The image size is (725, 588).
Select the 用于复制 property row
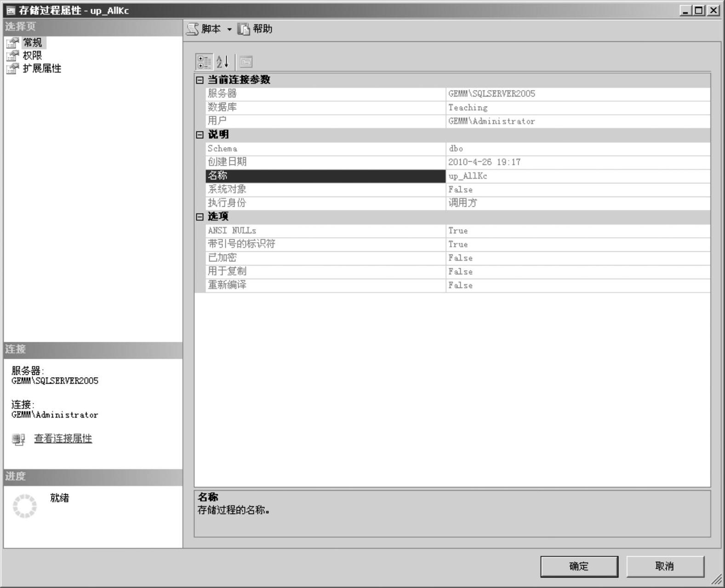[458, 272]
